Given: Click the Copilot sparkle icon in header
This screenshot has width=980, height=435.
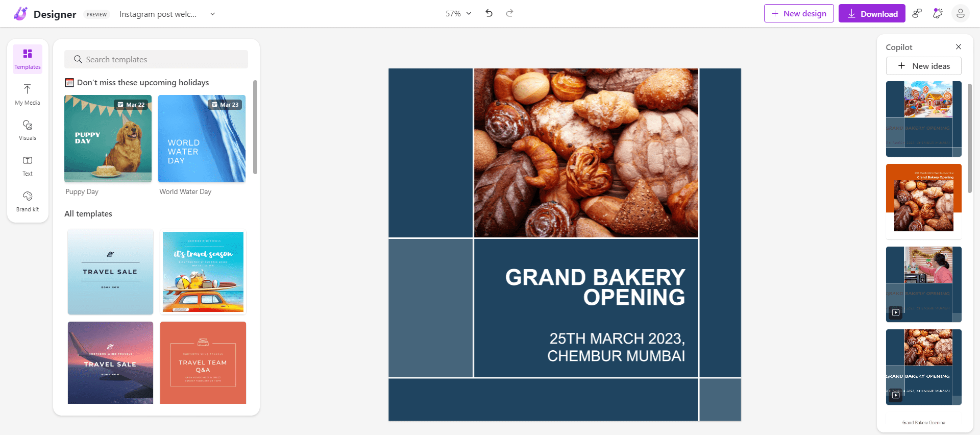Looking at the screenshot, I should 938,13.
